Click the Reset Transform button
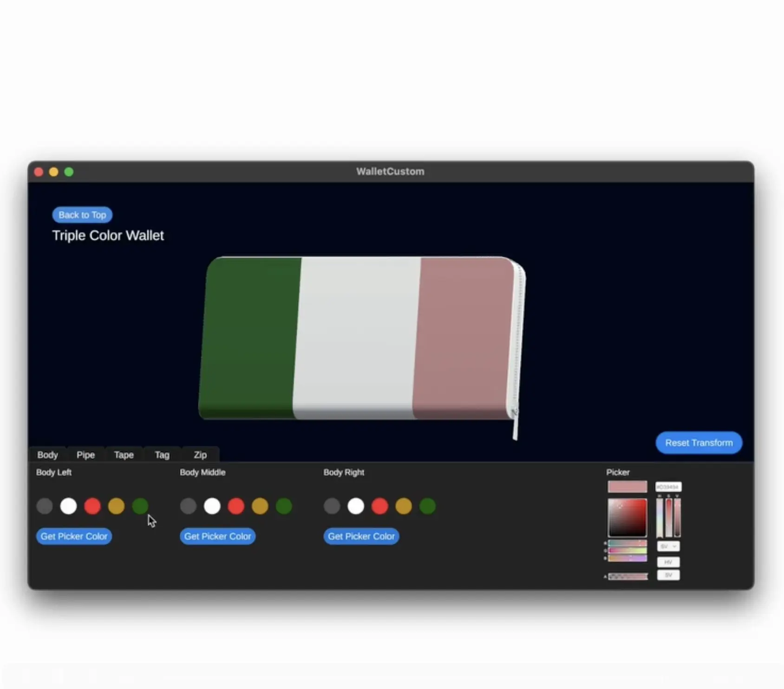This screenshot has height=689, width=784. (x=699, y=443)
